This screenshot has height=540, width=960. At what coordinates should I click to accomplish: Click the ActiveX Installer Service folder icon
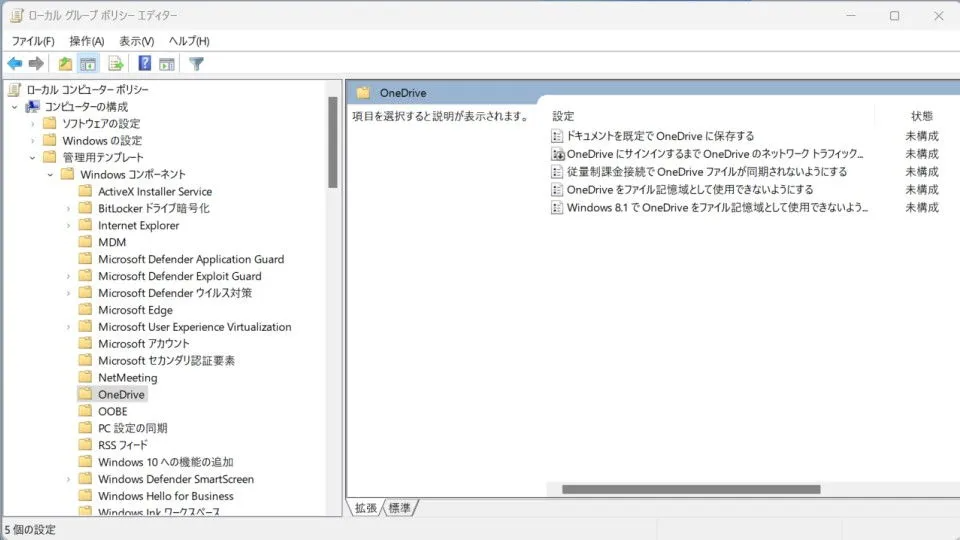pyautogui.click(x=86, y=191)
